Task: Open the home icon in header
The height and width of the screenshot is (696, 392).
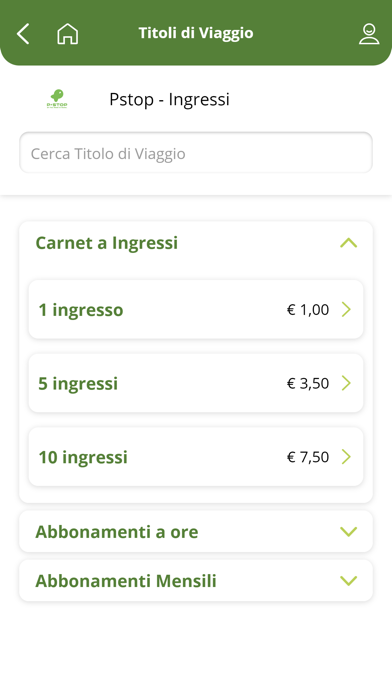Action: [67, 34]
